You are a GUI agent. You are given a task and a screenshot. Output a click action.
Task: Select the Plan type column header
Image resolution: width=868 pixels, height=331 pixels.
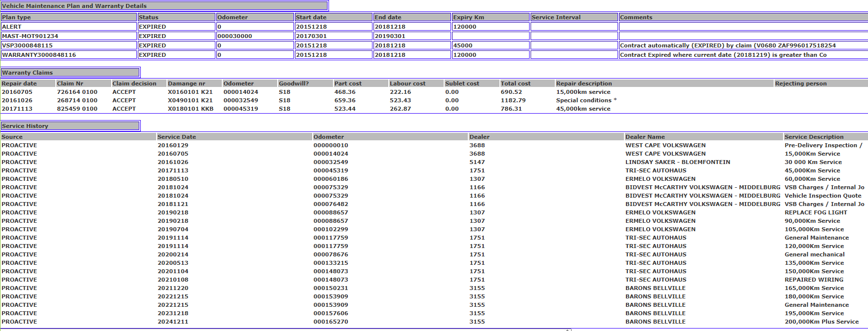click(69, 17)
